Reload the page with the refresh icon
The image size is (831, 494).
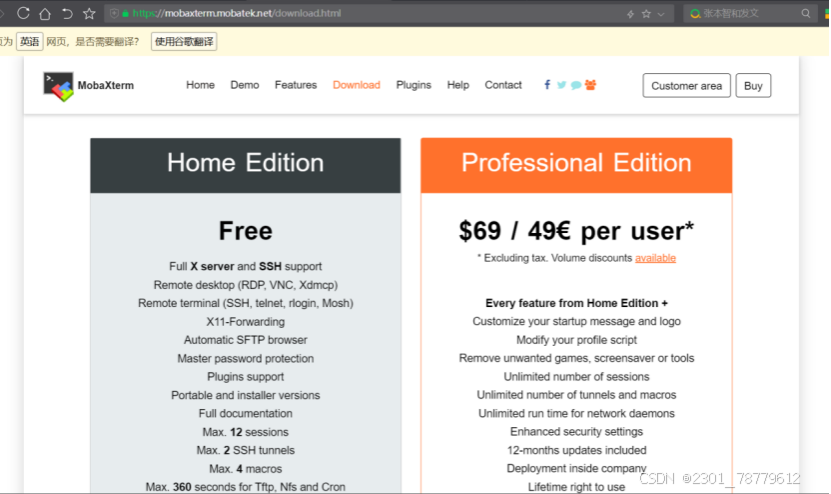point(23,13)
